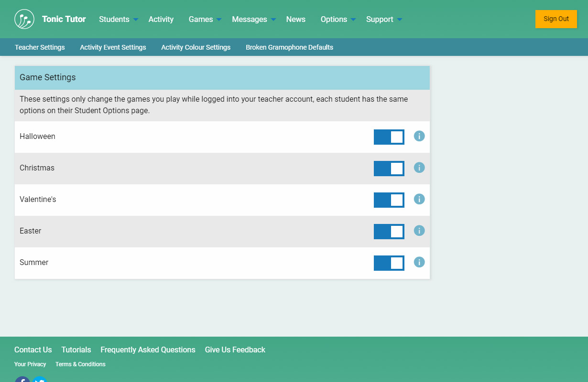Open the Facebook icon in footer

click(22, 380)
